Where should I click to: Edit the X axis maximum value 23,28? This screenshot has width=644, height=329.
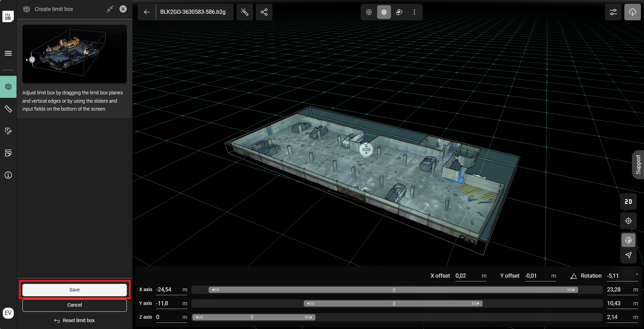coord(623,290)
